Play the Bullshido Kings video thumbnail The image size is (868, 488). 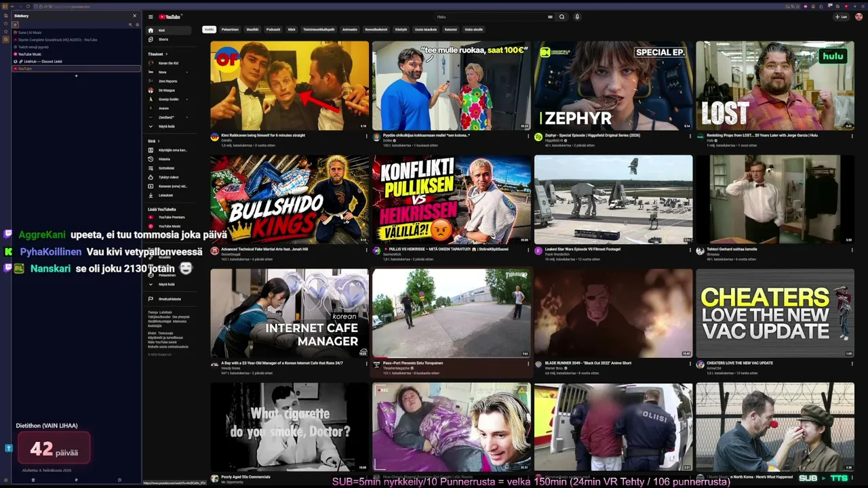[x=290, y=199]
